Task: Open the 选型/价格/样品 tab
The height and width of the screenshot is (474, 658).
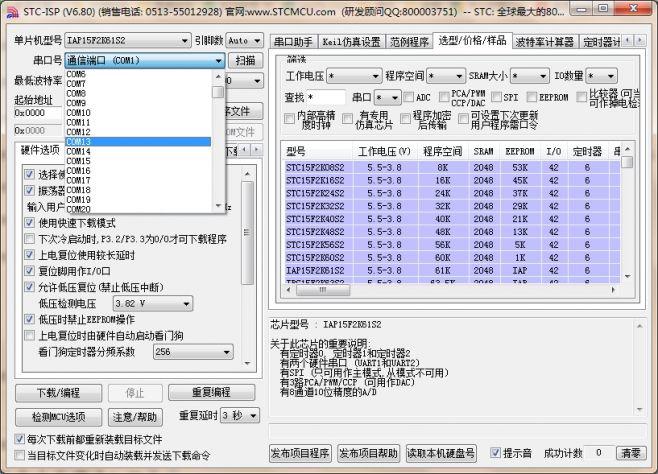Action: point(472,41)
